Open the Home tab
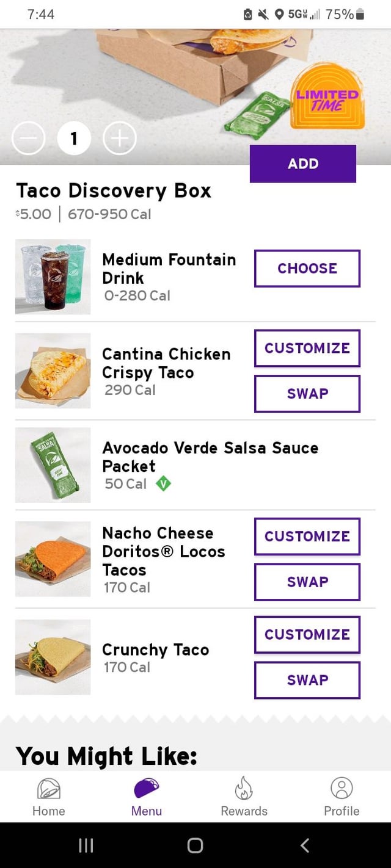Image resolution: width=391 pixels, height=868 pixels. click(49, 797)
